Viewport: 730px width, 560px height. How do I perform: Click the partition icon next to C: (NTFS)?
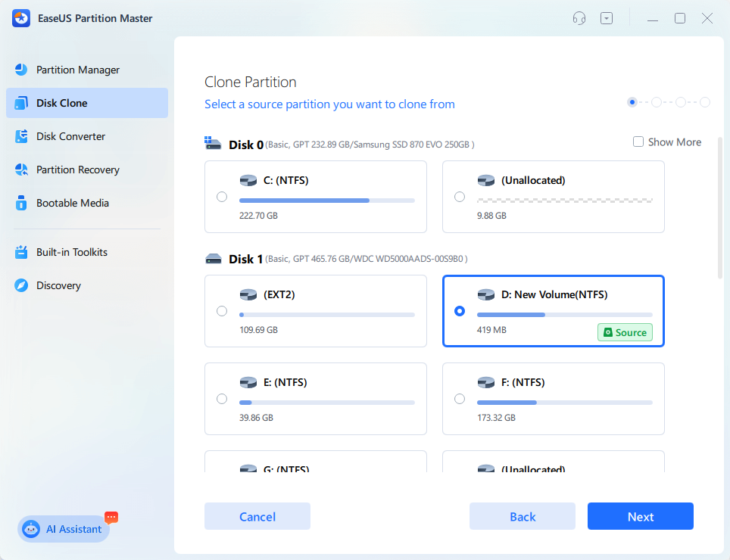point(248,180)
